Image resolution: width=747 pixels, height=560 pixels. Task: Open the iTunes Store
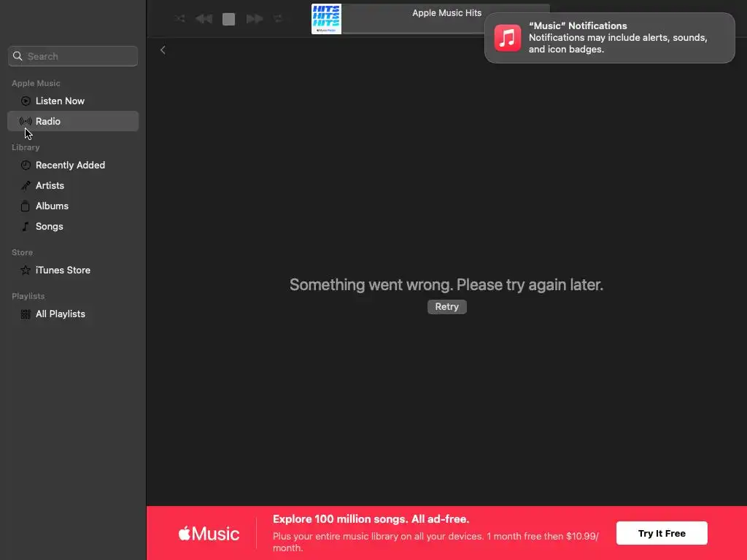pos(73,270)
